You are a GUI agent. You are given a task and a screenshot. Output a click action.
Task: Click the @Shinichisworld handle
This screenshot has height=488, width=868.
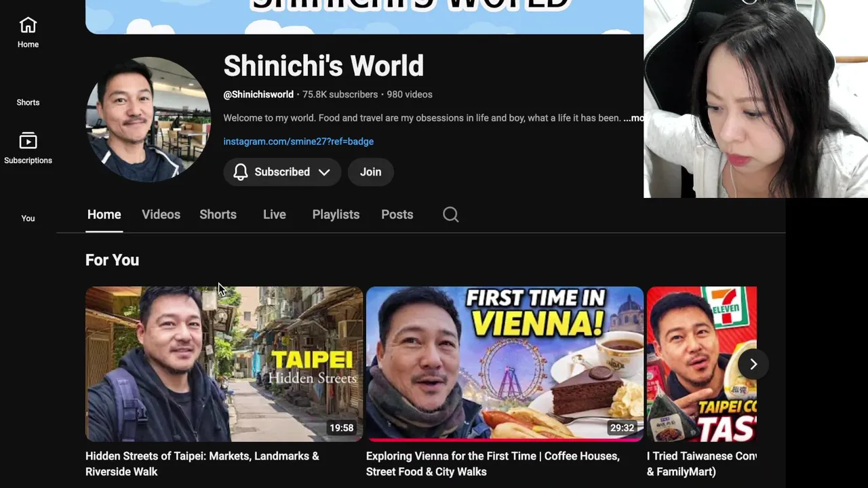point(258,95)
